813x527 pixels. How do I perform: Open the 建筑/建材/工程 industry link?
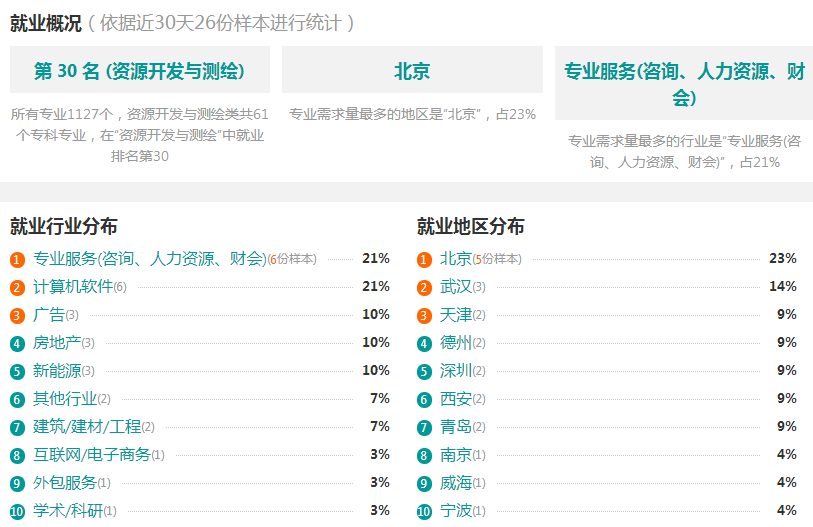[87, 426]
